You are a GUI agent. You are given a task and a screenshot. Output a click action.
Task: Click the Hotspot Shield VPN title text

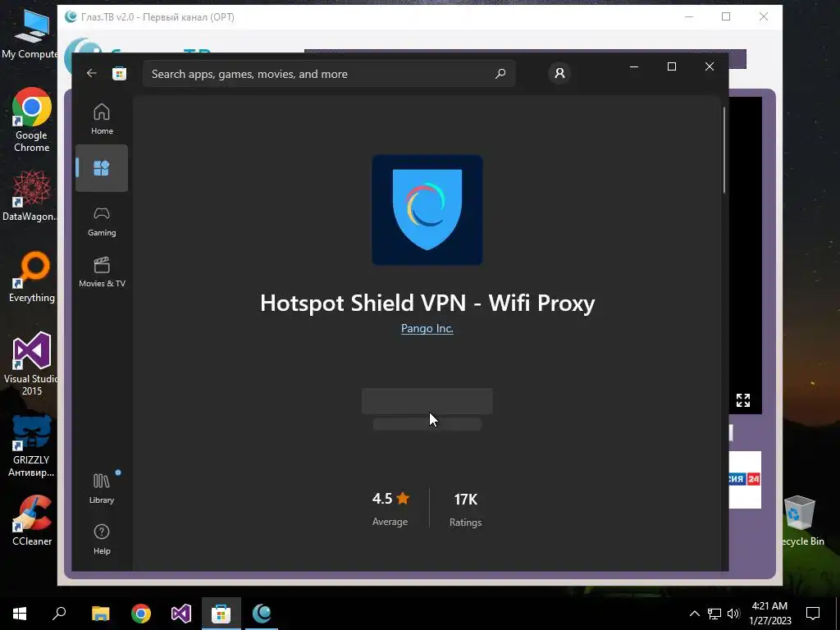427,303
